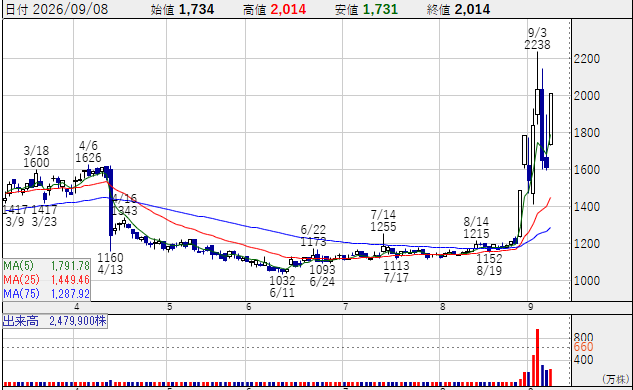
Task: Click the (万株) volume unit label
Action: coord(616,379)
